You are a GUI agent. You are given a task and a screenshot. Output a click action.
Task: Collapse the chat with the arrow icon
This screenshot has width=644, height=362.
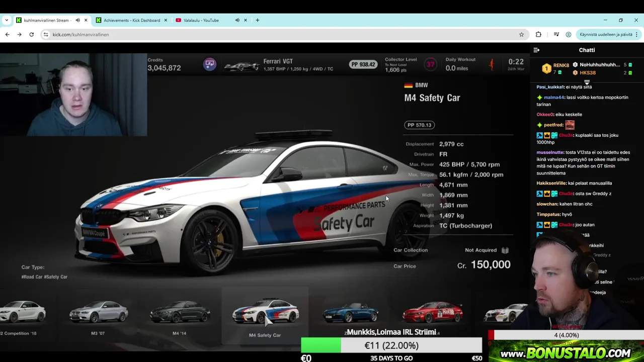(x=536, y=50)
